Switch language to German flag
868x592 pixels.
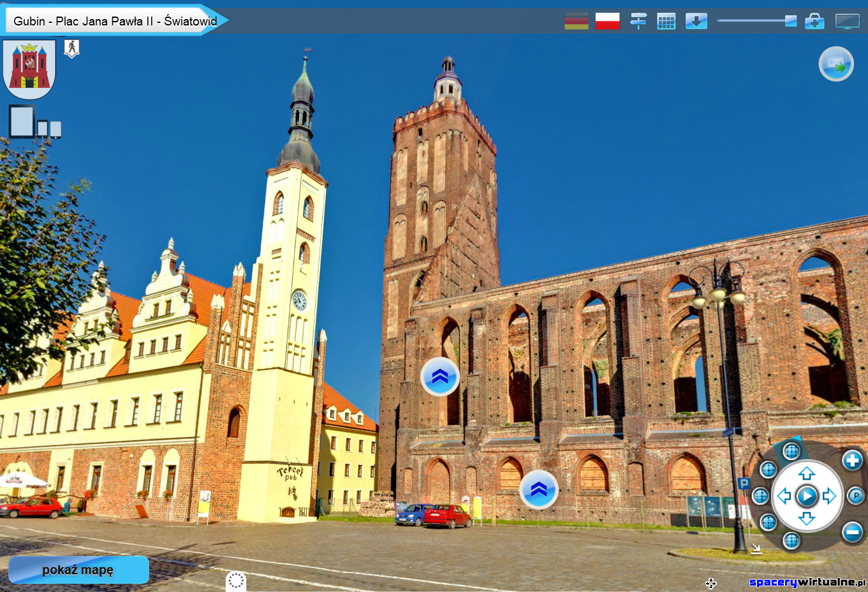tap(576, 21)
